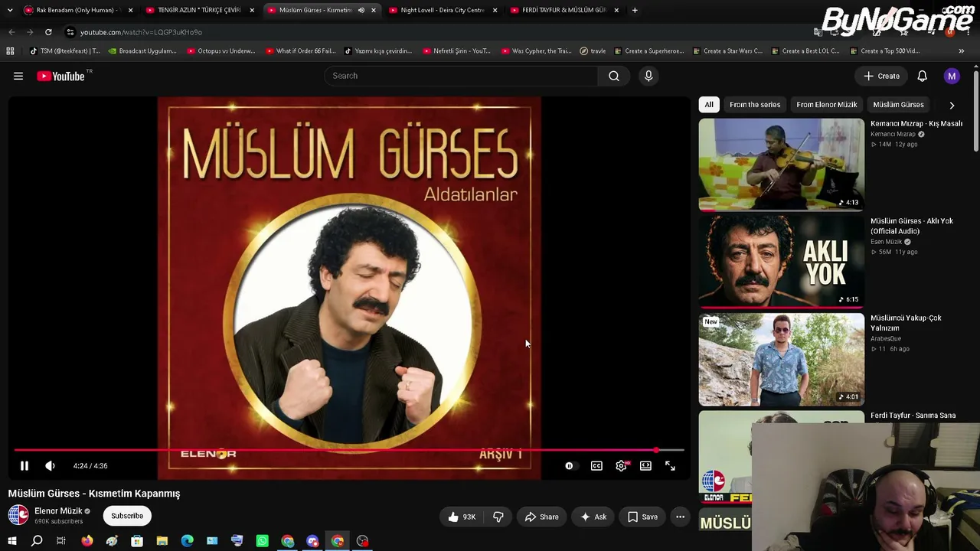Screen dimensions: 980x551
Task: Enter fullscreen mode
Action: [670, 465]
